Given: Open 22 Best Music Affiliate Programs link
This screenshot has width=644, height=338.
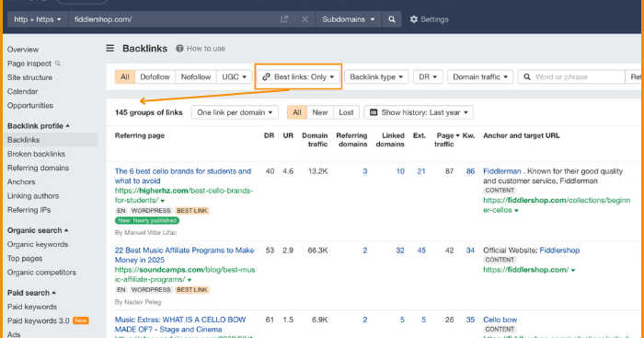Looking at the screenshot, I should point(184,255).
